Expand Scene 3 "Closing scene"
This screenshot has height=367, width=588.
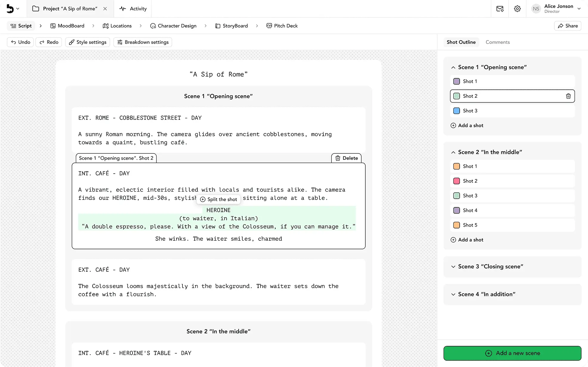453,267
